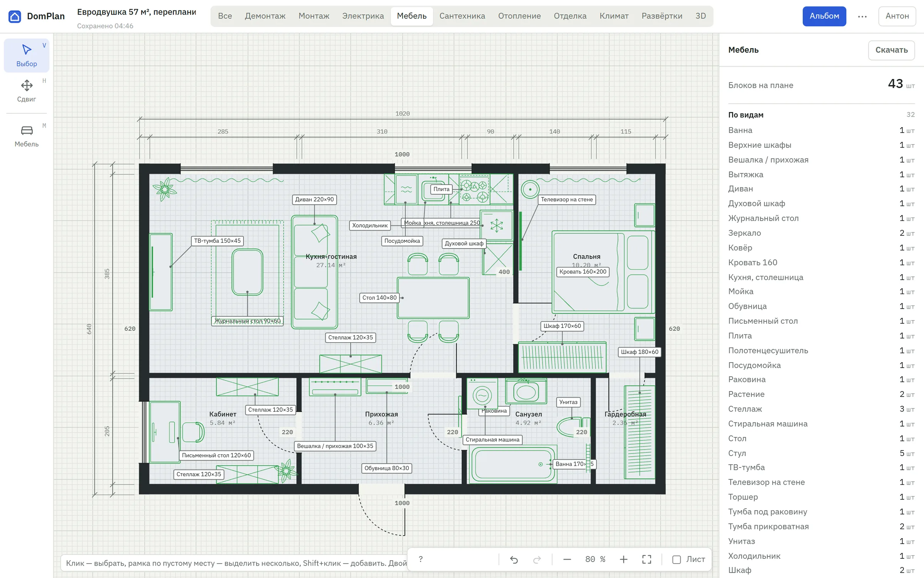
Task: Open the Отопление tab
Action: 519,16
